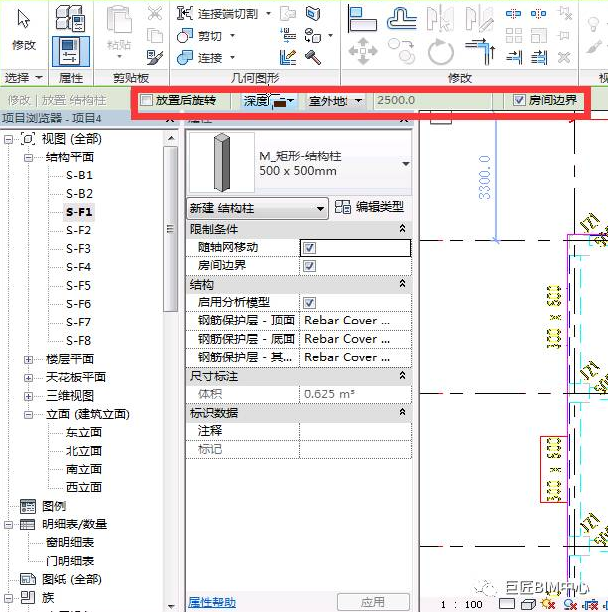
Task: Select the Scale tool
Action: click(x=539, y=36)
